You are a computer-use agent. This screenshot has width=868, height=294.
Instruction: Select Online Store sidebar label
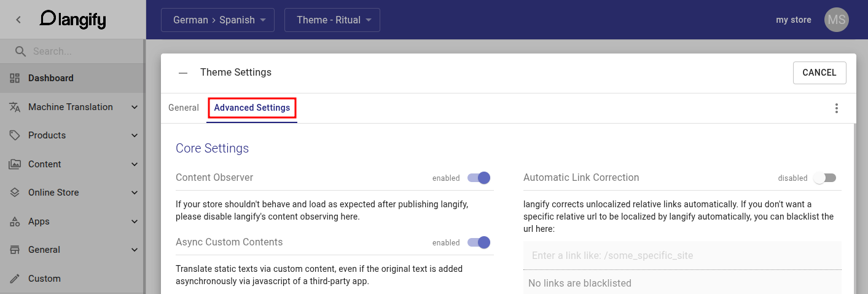pos(53,193)
